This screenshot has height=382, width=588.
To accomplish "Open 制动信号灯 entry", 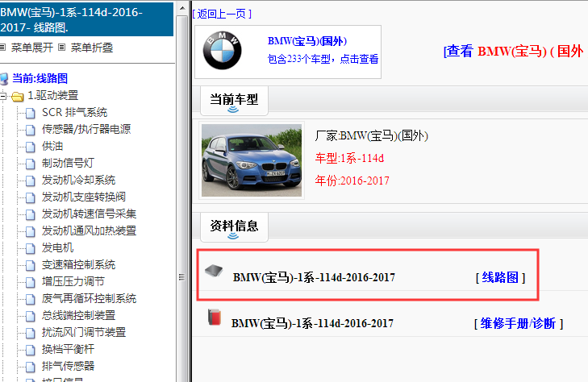I will (x=68, y=163).
